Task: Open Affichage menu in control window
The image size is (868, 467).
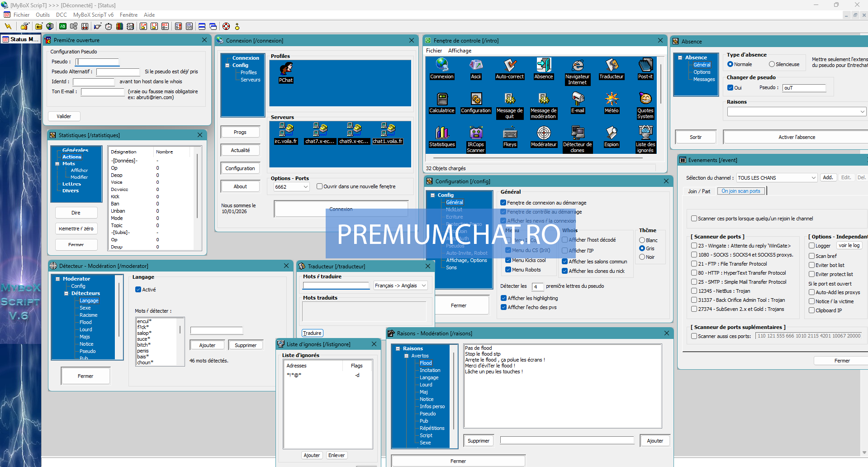Action: [460, 51]
